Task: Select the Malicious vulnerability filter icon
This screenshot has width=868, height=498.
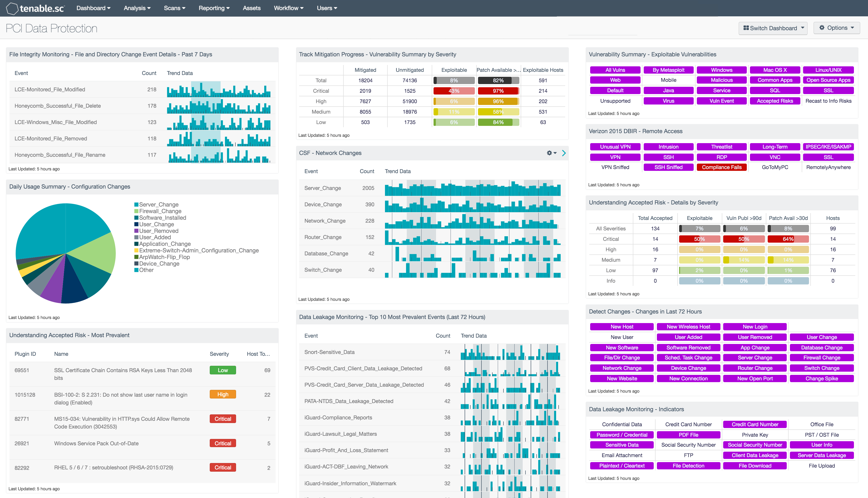Action: tap(721, 80)
